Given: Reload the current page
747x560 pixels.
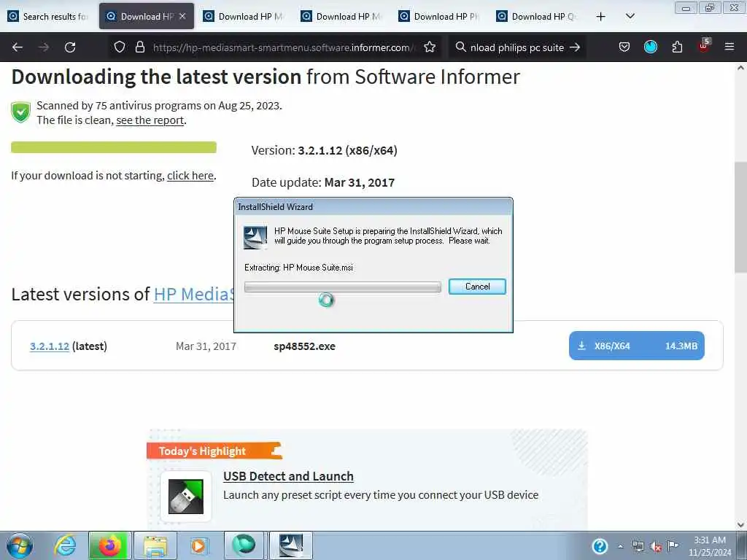Looking at the screenshot, I should pos(70,47).
